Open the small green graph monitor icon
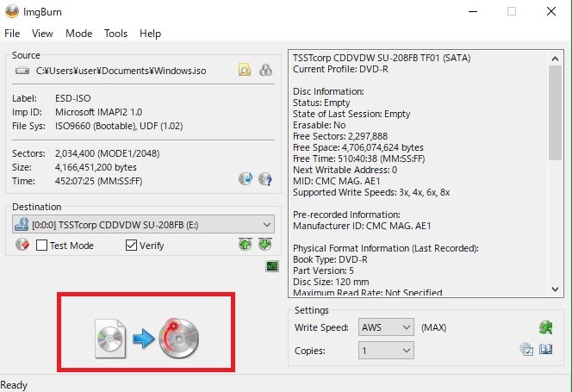Image resolution: width=572 pixels, height=392 pixels. tap(271, 268)
